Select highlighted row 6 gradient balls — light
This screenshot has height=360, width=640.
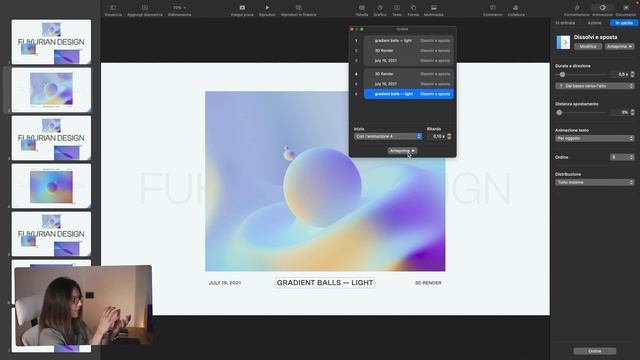click(409, 94)
